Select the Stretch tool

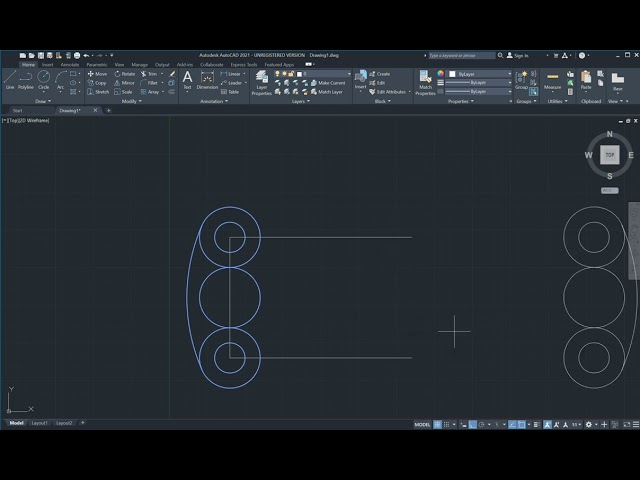(98, 92)
